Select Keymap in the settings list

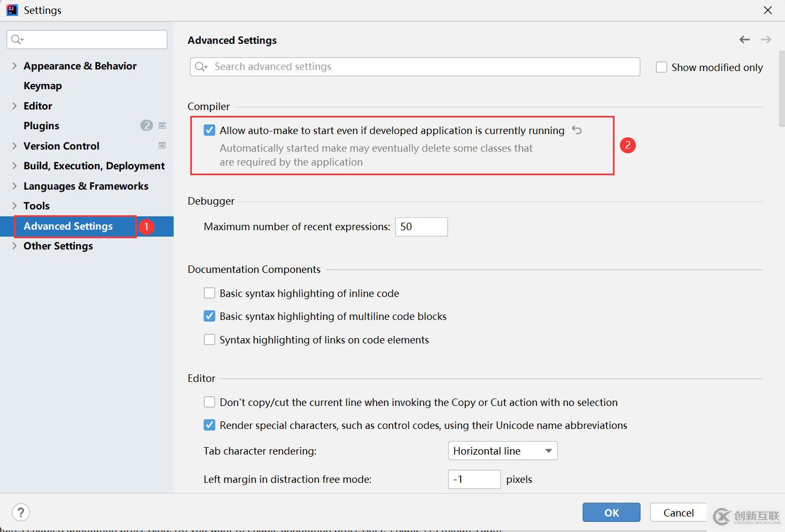pyautogui.click(x=43, y=85)
